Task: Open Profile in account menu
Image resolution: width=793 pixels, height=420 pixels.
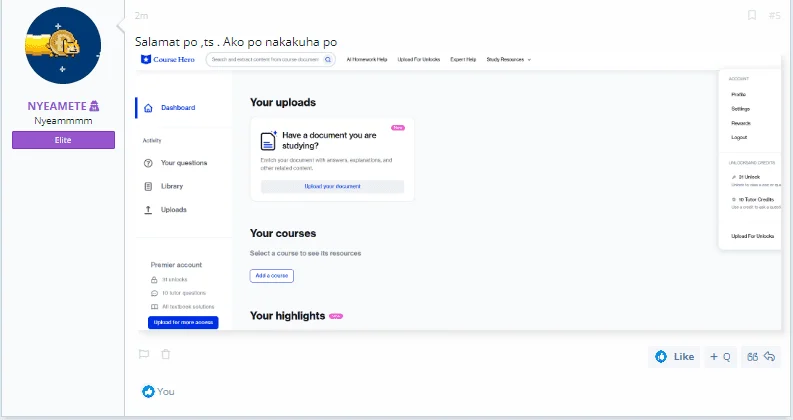Action: pyautogui.click(x=738, y=95)
